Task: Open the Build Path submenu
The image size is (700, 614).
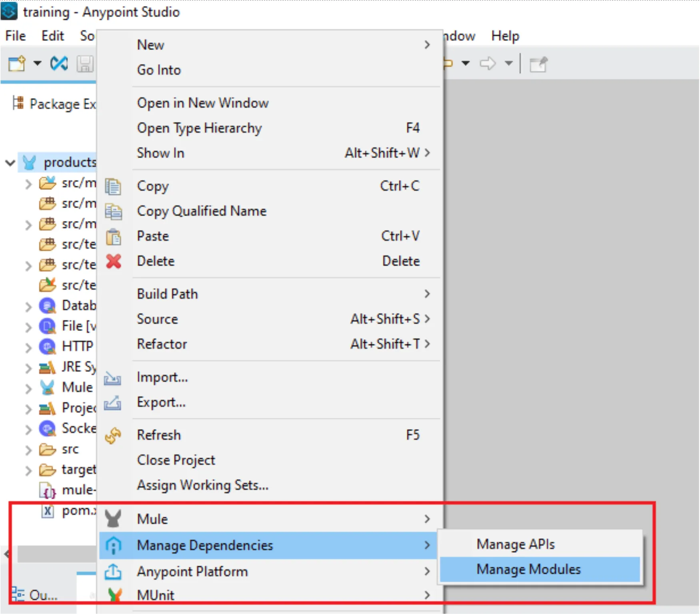Action: 270,294
